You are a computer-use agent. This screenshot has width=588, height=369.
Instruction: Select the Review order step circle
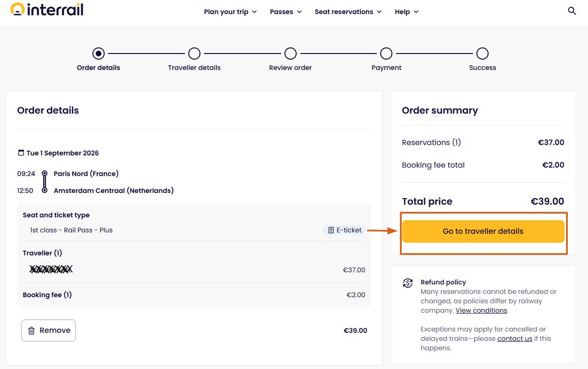coord(290,54)
